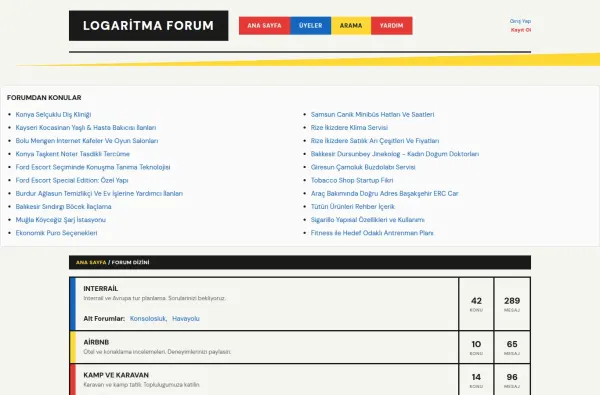Open topic Konya Selçuklu Diş Kliniği
The image size is (600, 395).
[x=53, y=114]
